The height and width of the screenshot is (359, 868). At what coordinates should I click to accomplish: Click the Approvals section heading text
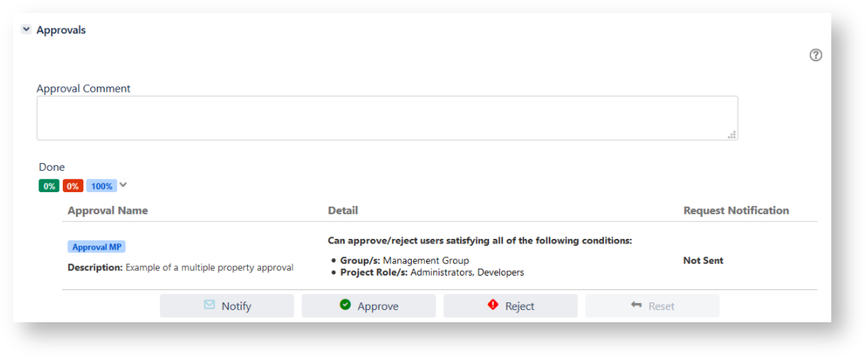tap(61, 30)
